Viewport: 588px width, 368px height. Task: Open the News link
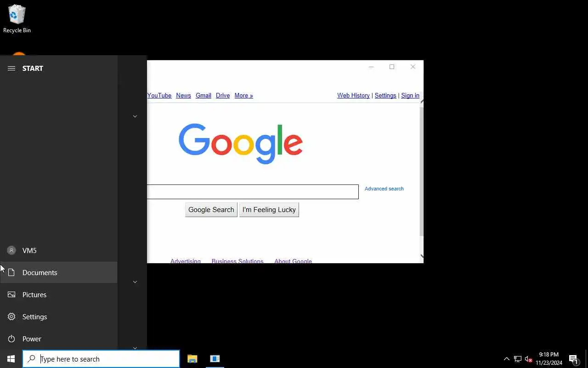point(183,95)
